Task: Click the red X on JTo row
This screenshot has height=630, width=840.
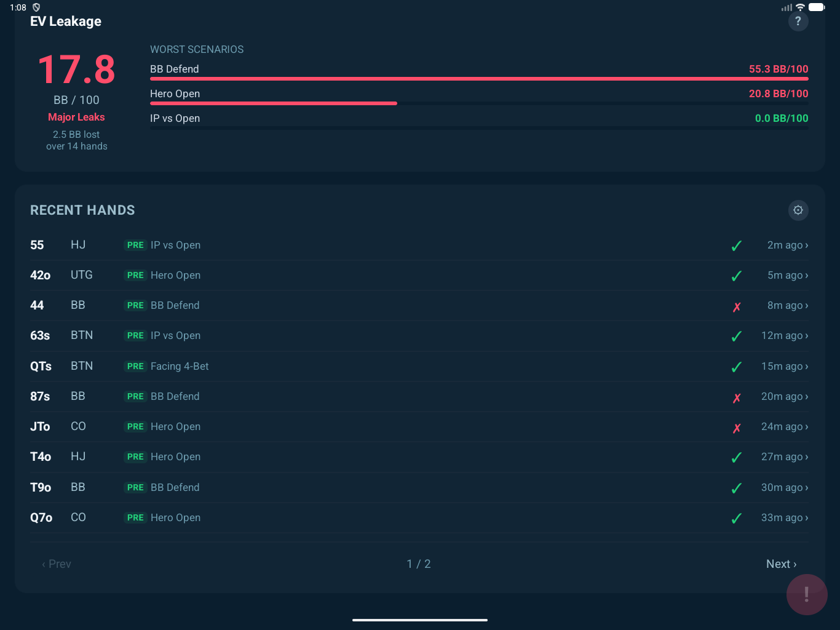Action: [737, 428]
